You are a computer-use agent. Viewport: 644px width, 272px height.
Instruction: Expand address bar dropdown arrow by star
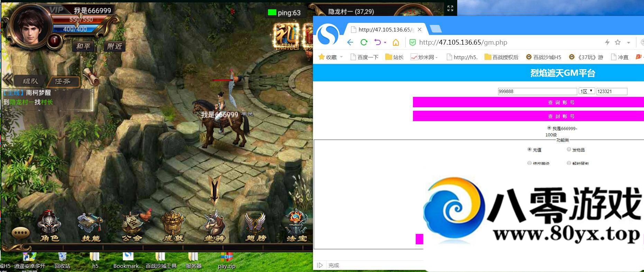pyautogui.click(x=628, y=43)
